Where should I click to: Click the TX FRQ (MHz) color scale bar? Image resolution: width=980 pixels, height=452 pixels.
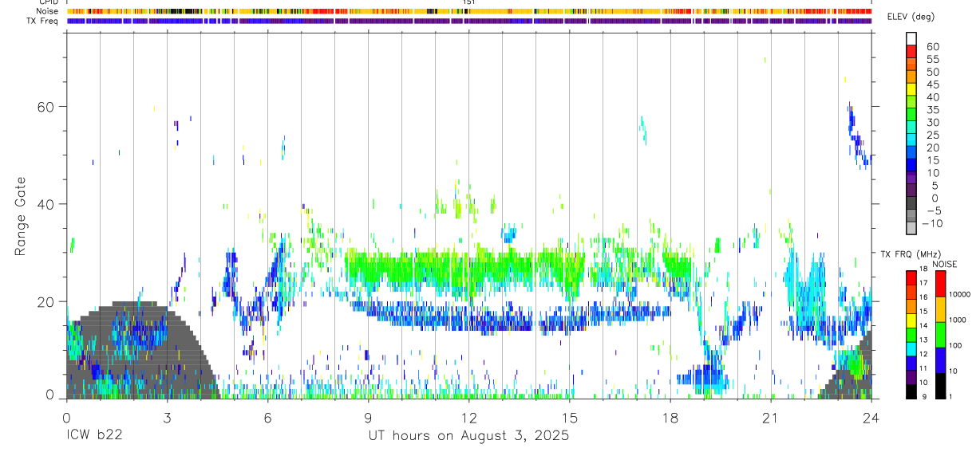tap(911, 334)
